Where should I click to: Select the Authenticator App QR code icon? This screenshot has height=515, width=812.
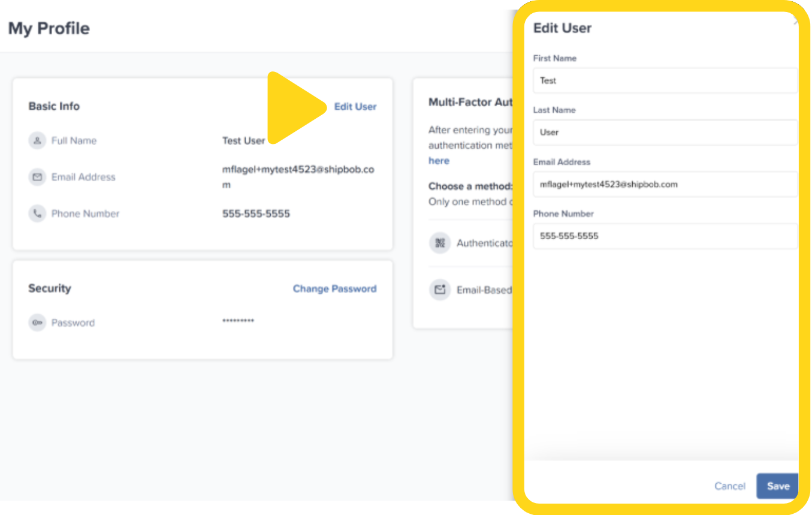tap(440, 243)
